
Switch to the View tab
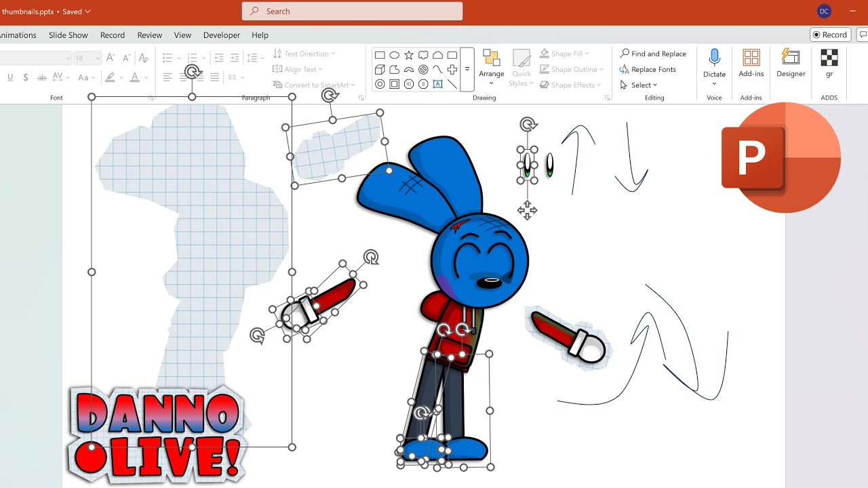click(x=182, y=35)
